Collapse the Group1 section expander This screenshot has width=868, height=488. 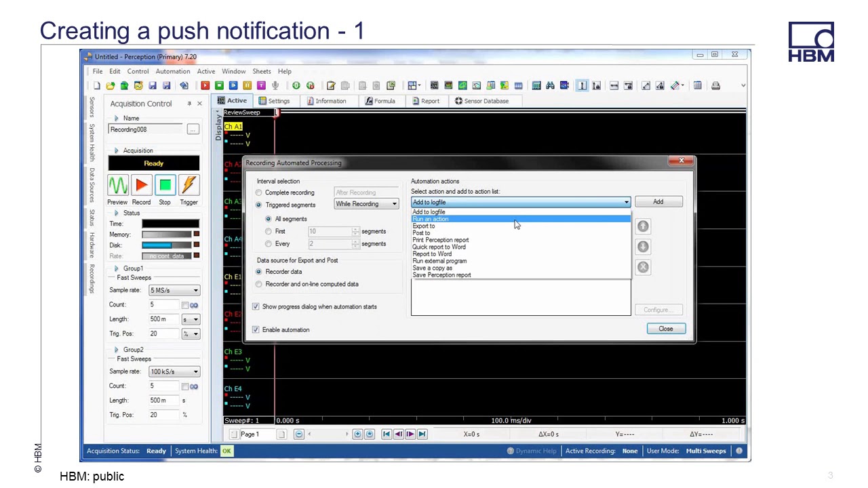[117, 268]
